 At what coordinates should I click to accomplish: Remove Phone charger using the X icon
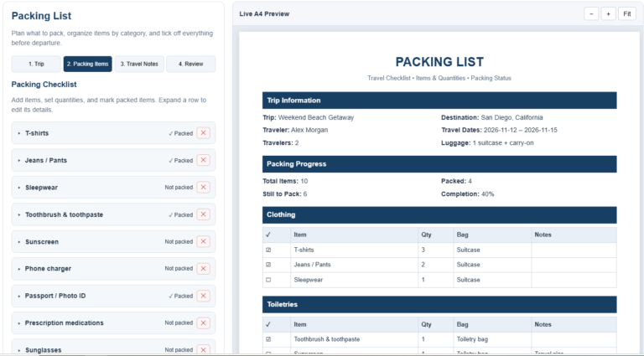pos(203,269)
